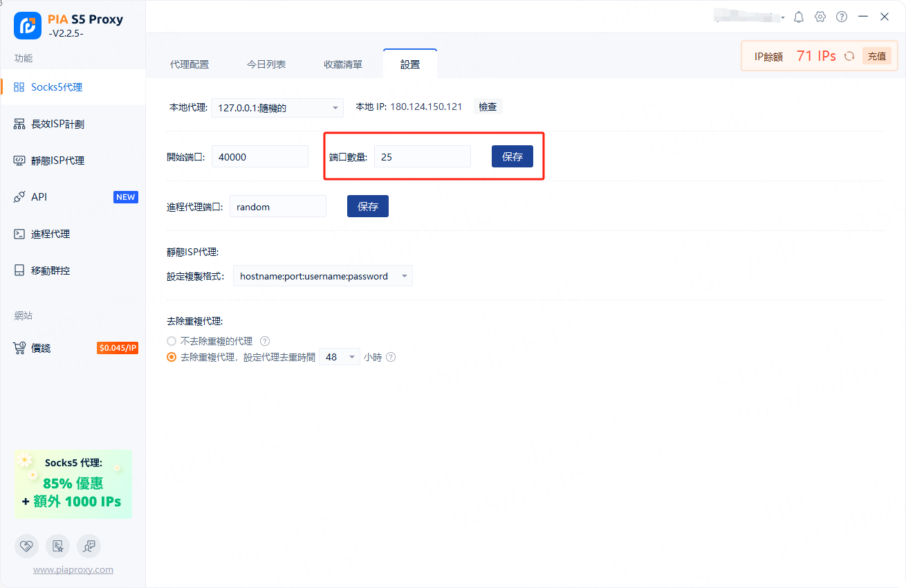Click help icon beside 不去除重複的代理
The height and width of the screenshot is (588, 906).
click(x=264, y=341)
